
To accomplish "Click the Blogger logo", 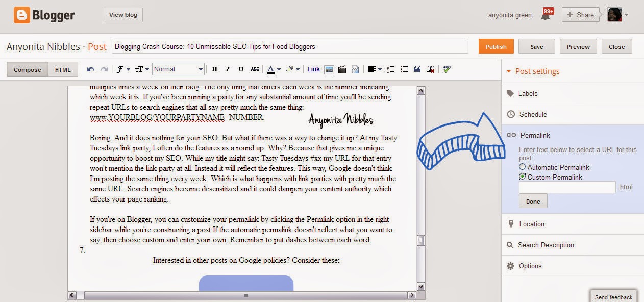I will 45,15.
